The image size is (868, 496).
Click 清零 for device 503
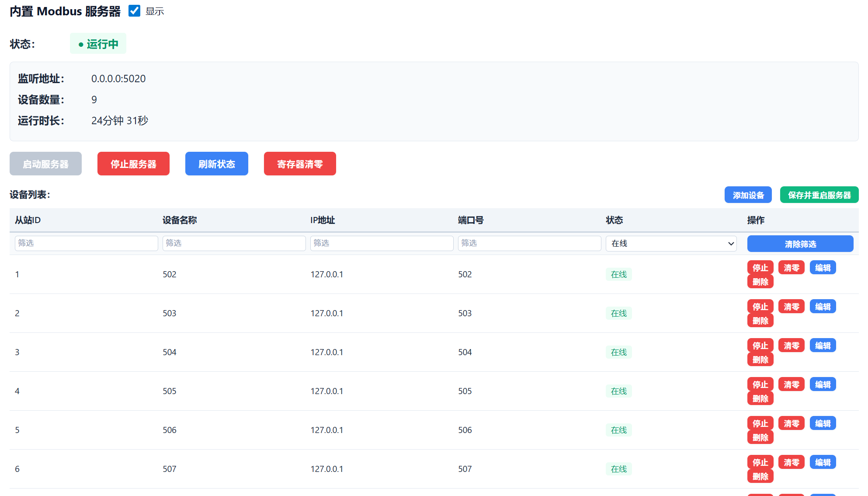(792, 307)
